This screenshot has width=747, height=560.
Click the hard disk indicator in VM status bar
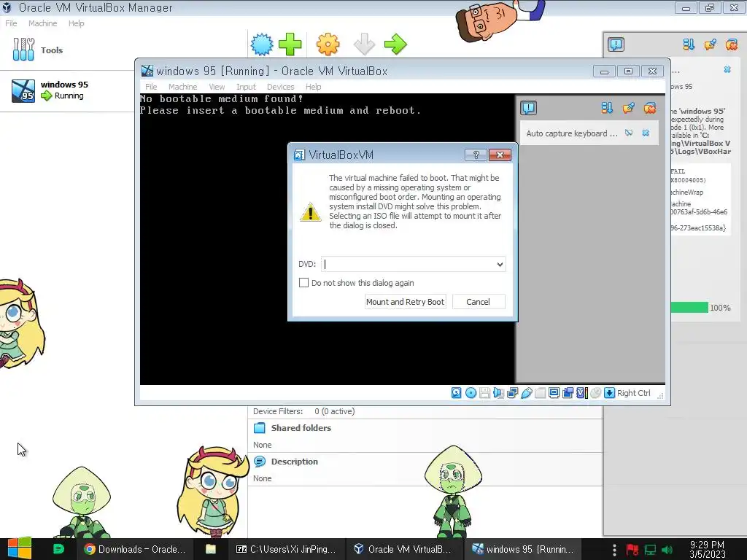coord(457,393)
